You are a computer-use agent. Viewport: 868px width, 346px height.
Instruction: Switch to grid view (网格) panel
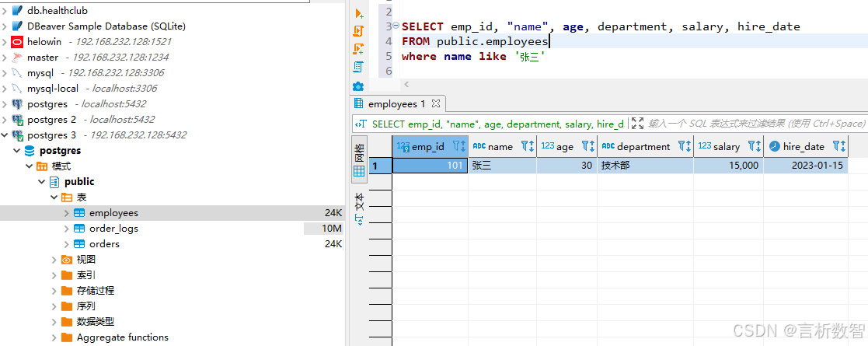click(x=359, y=159)
